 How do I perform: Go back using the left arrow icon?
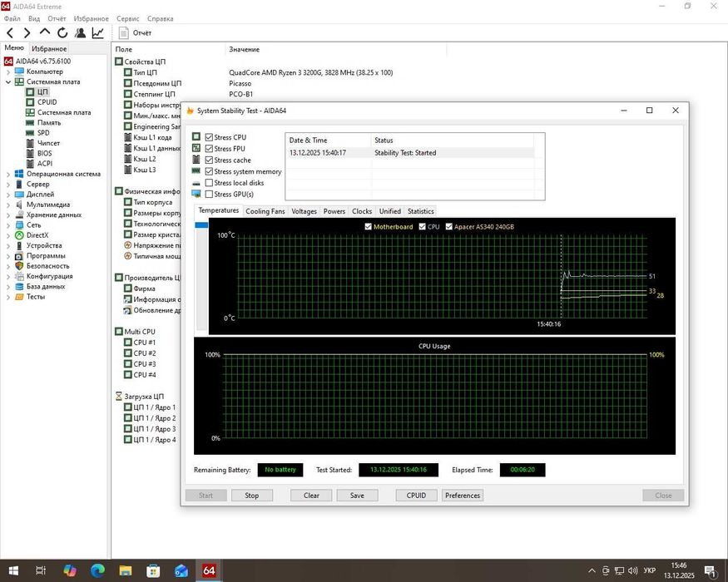[10, 32]
